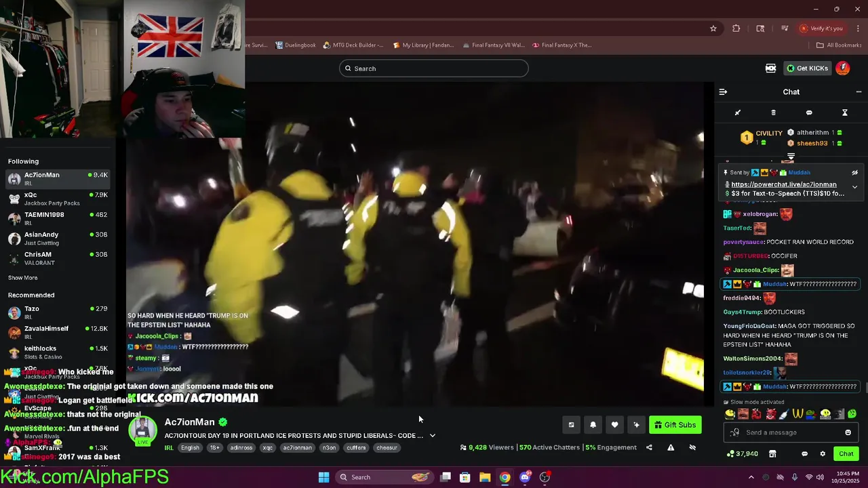Open All Bookmarks folder
Viewport: 868px width, 488px height.
tap(839, 45)
